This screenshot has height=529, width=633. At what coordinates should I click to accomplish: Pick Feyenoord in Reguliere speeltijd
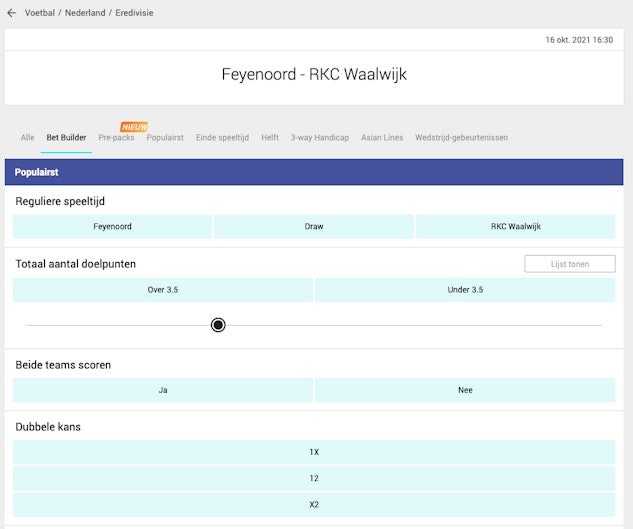112,227
